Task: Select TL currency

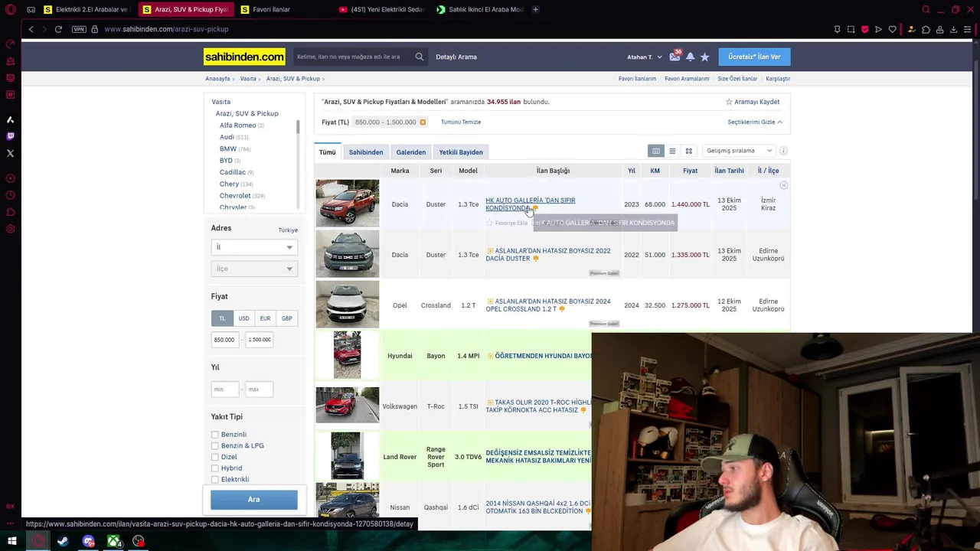Action: click(x=222, y=318)
